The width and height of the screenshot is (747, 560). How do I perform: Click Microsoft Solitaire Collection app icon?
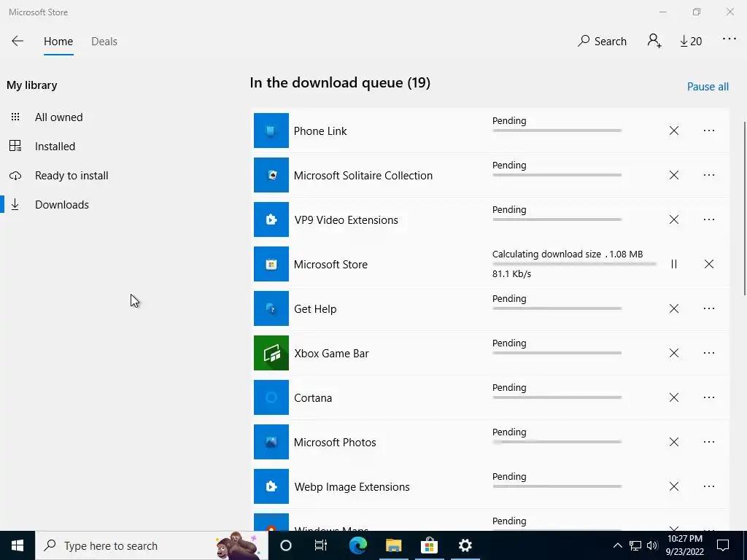coord(271,175)
